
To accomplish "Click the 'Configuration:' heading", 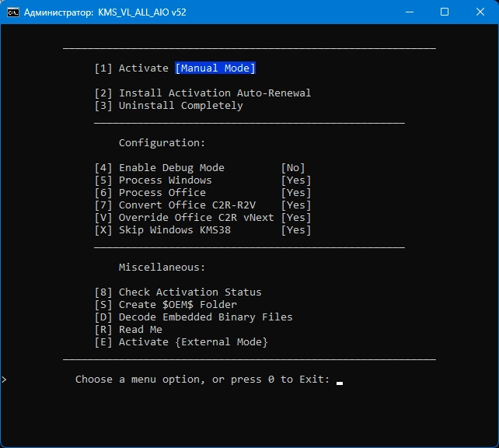I will 162,142.
